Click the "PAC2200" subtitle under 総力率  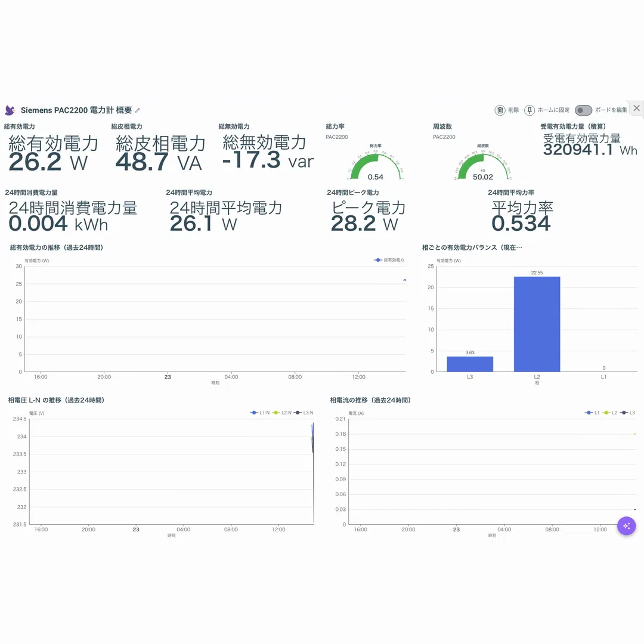point(337,137)
